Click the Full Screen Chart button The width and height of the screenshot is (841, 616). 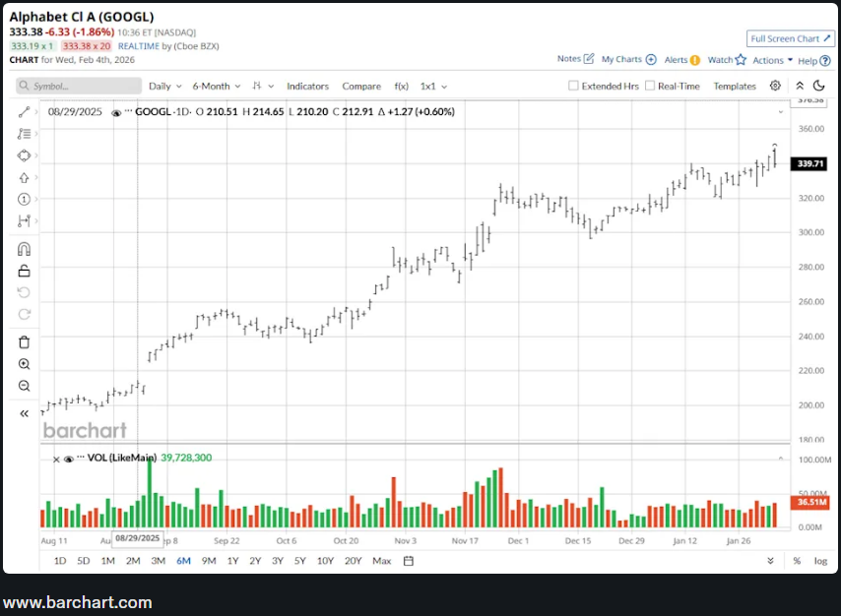(x=789, y=38)
